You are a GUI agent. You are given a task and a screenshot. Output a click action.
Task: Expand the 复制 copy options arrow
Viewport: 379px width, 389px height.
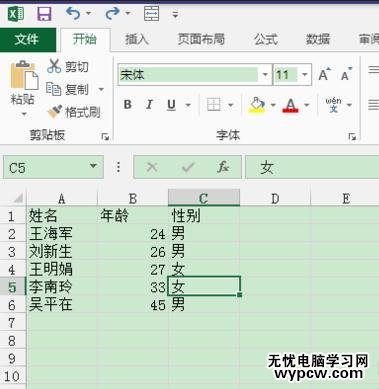point(101,89)
